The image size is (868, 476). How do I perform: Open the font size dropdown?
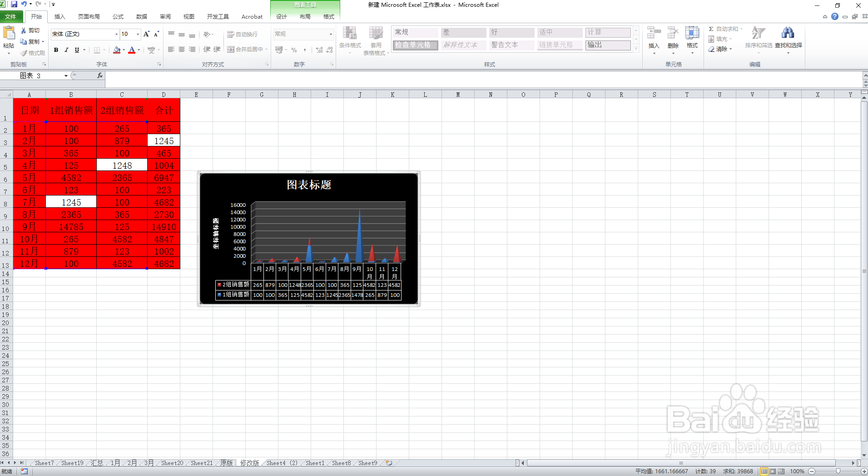click(x=138, y=34)
